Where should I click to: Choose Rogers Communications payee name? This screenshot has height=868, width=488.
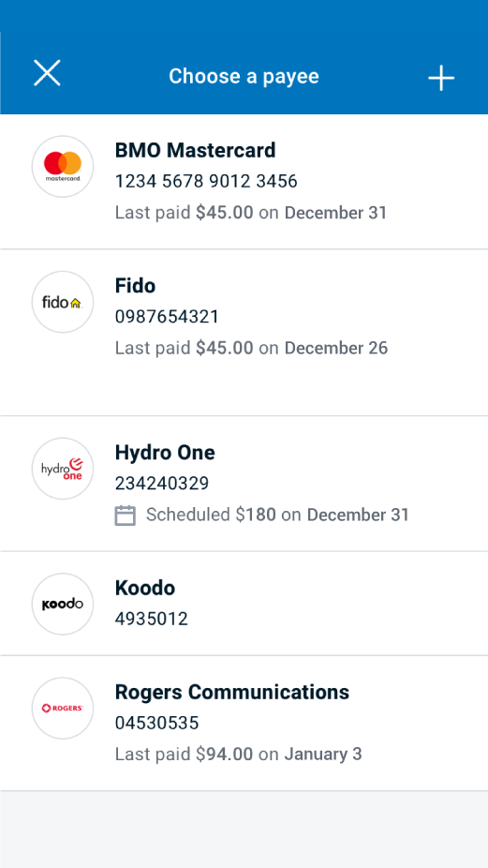click(x=232, y=692)
